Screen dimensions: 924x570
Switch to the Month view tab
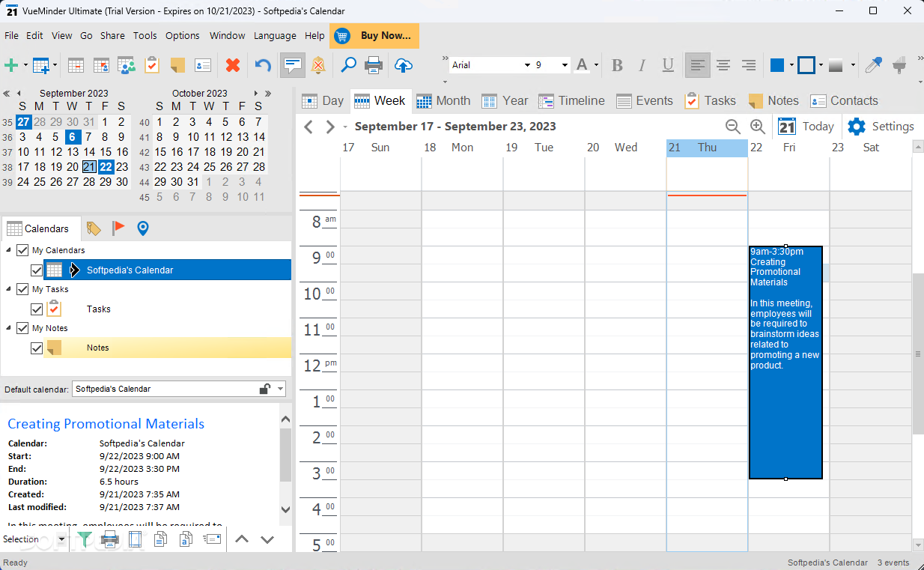[x=443, y=100]
